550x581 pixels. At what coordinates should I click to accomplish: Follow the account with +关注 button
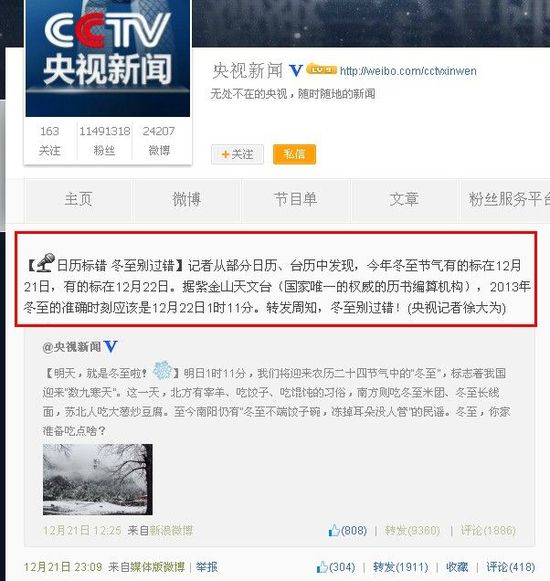click(237, 154)
